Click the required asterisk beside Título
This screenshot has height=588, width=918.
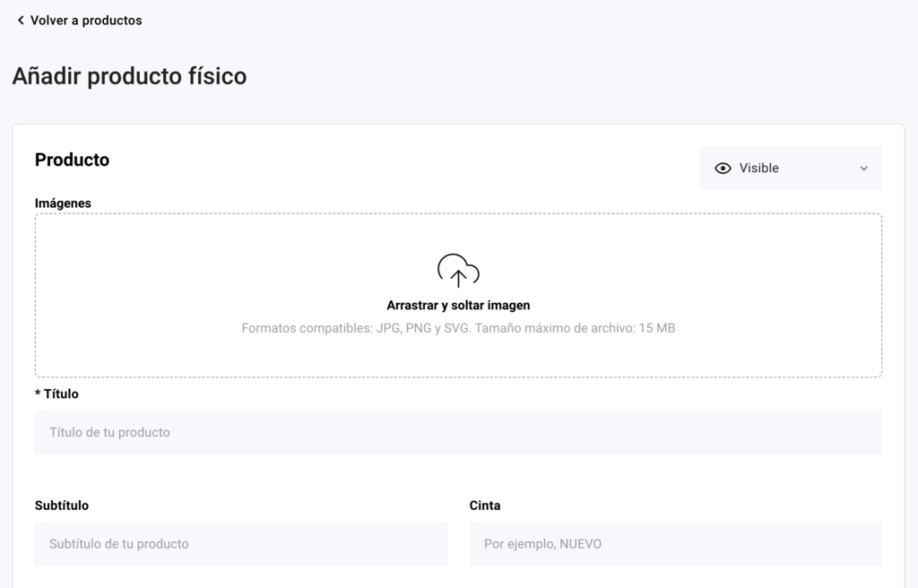coord(38,393)
